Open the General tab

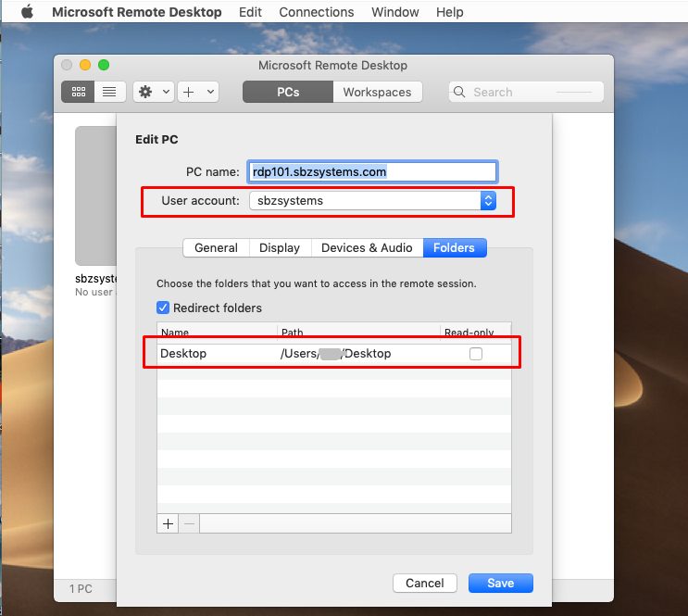coord(216,247)
